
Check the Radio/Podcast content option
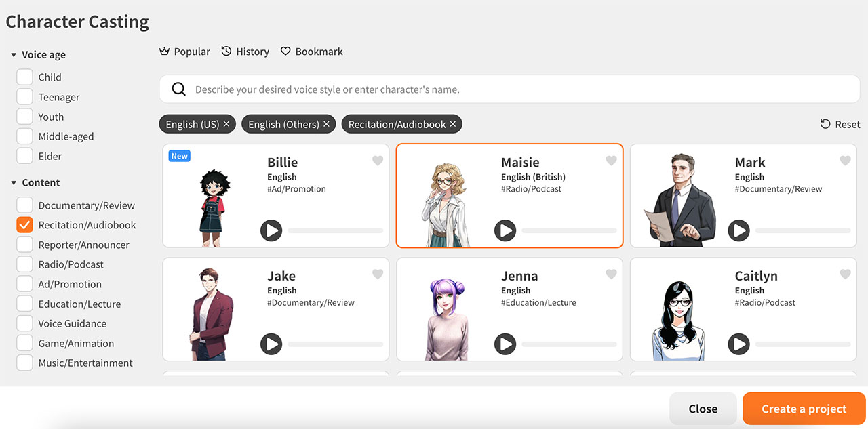point(24,264)
